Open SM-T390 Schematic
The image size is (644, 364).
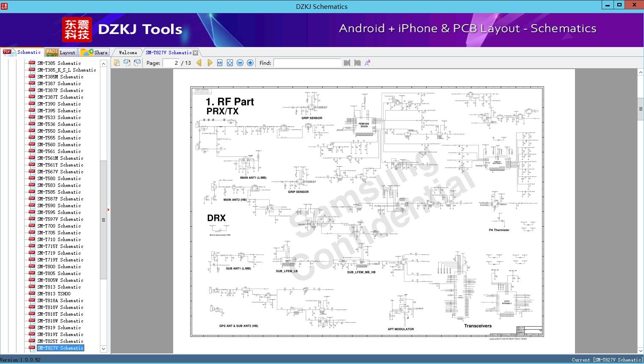pyautogui.click(x=59, y=104)
